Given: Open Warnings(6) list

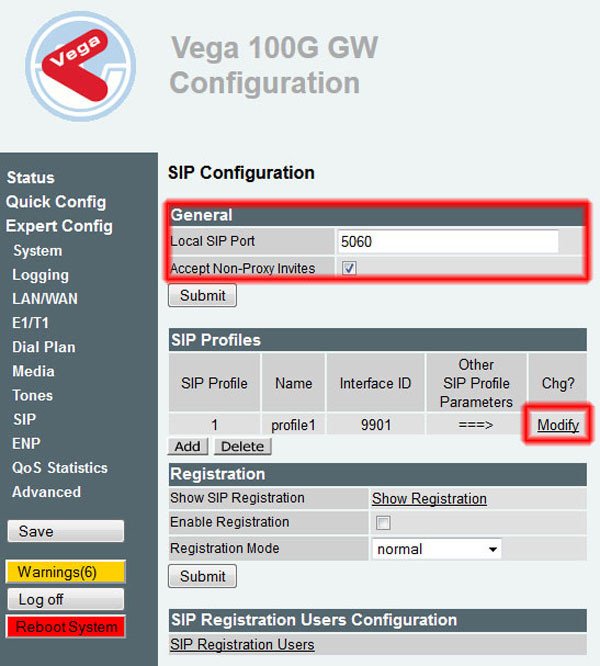Looking at the screenshot, I should coord(66,572).
